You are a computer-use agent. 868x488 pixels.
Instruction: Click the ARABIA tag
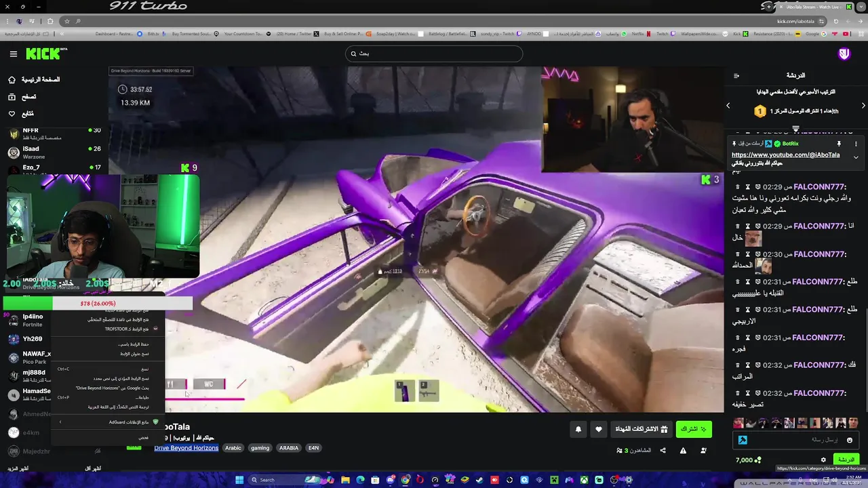[x=289, y=448]
